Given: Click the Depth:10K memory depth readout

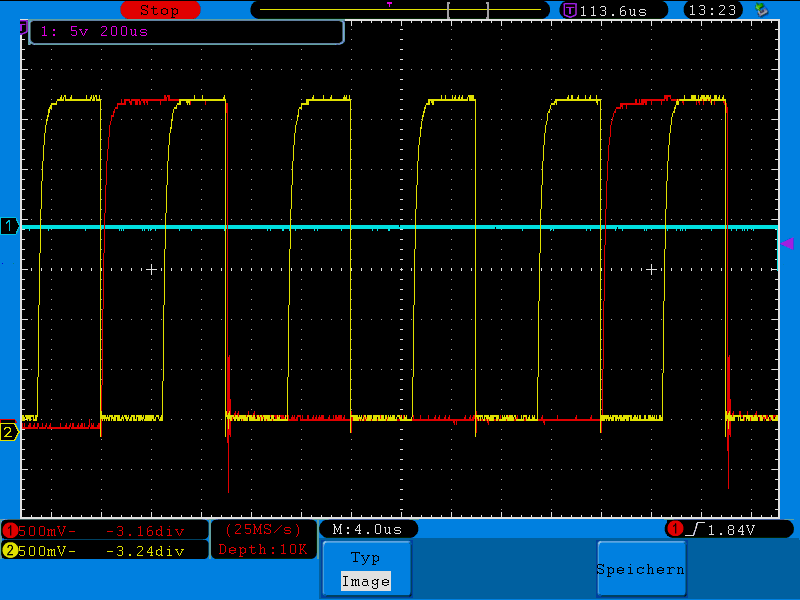Looking at the screenshot, I should (263, 549).
